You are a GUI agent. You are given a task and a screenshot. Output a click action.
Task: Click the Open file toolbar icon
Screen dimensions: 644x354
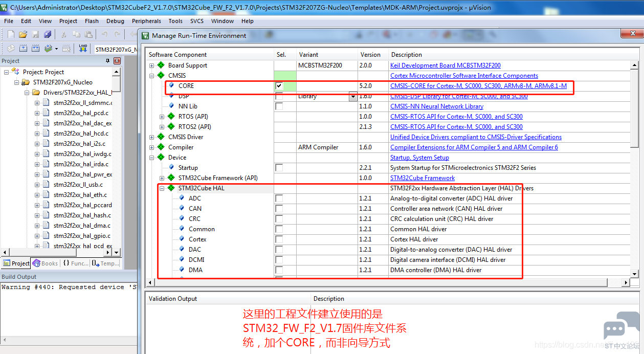point(23,34)
